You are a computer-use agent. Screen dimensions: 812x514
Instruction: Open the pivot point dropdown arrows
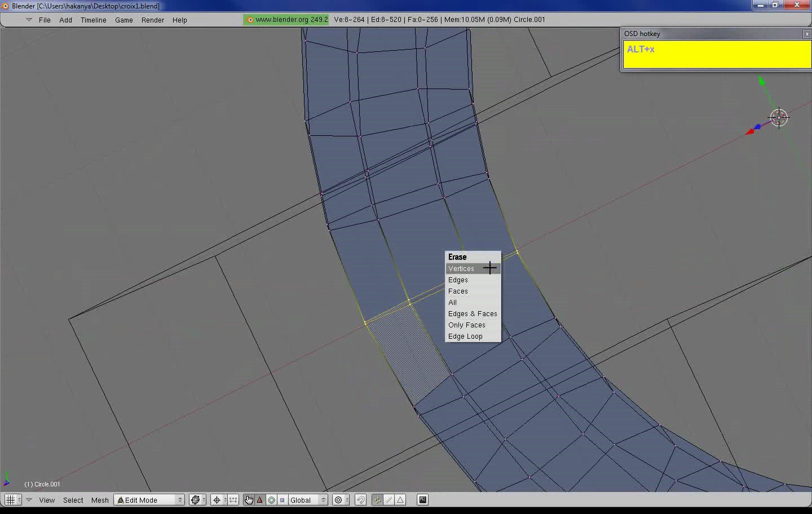(x=224, y=500)
